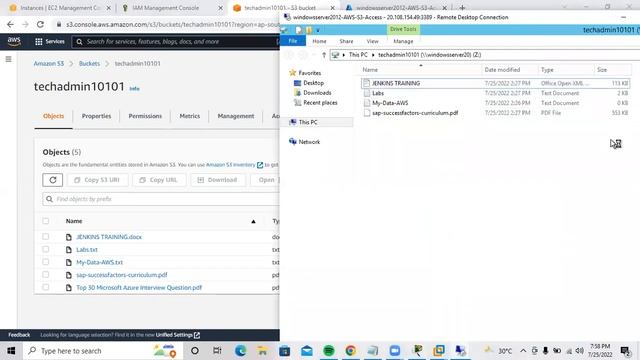
Task: Click the Copy S3 URI button
Action: [98, 180]
